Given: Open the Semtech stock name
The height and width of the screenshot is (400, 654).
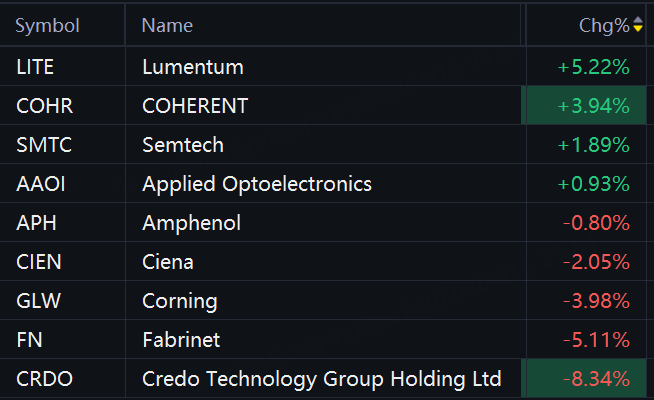Looking at the screenshot, I should click(x=183, y=145).
